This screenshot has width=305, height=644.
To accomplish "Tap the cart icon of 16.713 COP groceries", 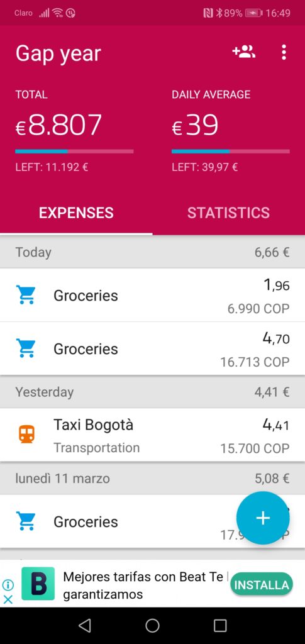I will point(25,348).
